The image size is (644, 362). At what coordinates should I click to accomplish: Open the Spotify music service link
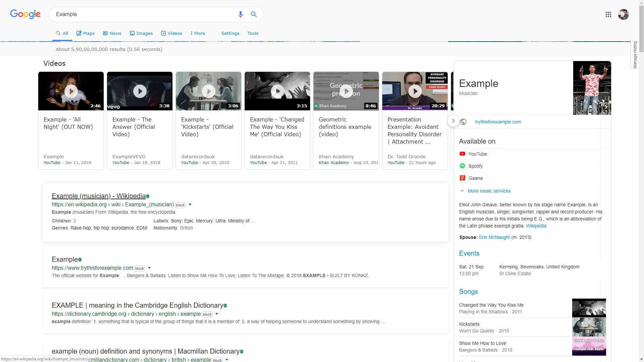tap(476, 166)
